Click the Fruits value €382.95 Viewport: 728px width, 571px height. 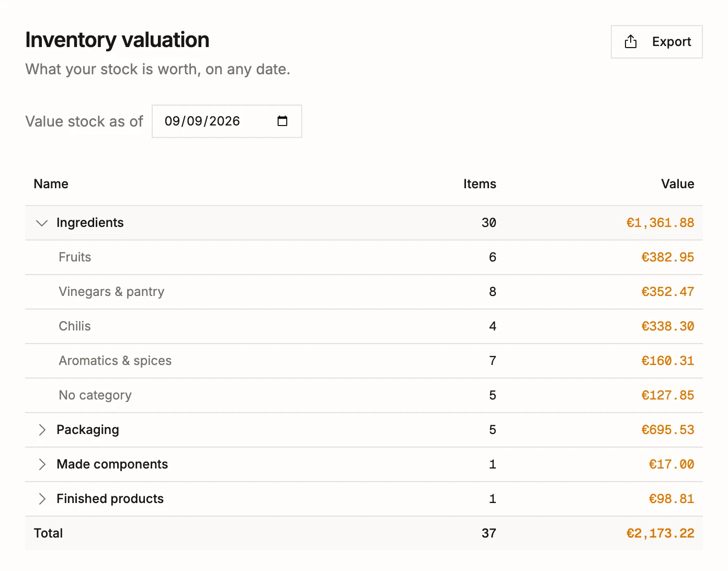pyautogui.click(x=668, y=257)
